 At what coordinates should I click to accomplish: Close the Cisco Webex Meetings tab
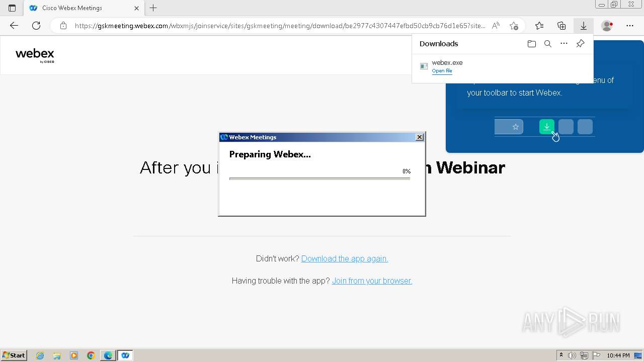136,8
